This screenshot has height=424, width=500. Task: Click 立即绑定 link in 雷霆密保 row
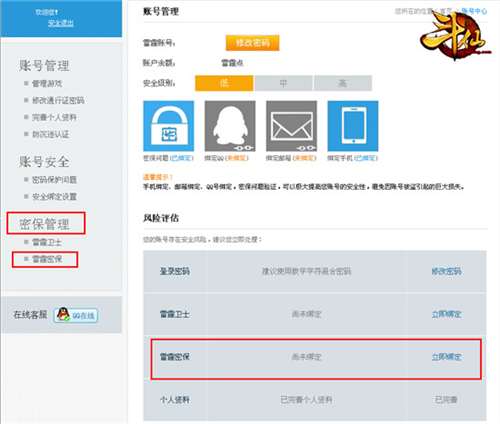[447, 357]
